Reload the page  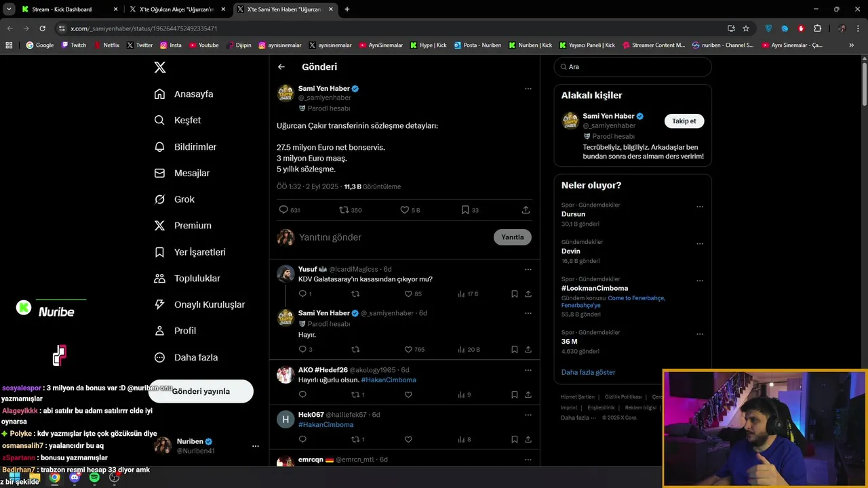coord(42,28)
